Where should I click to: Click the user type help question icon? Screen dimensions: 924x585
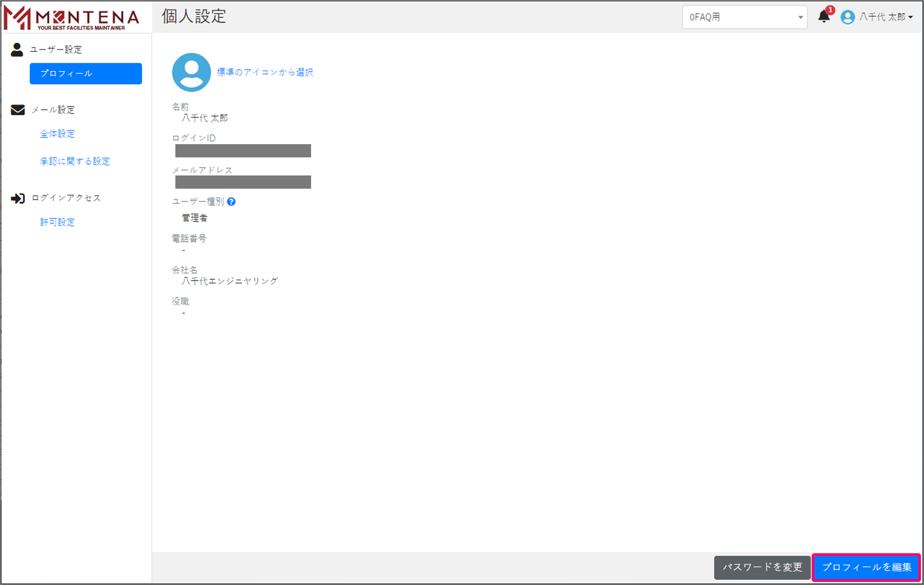(231, 201)
